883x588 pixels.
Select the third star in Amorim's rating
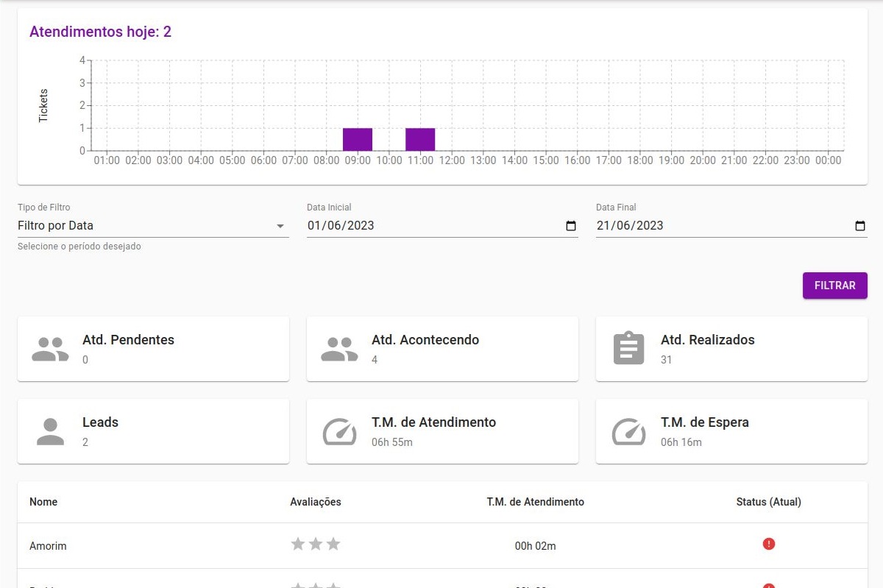click(x=333, y=544)
